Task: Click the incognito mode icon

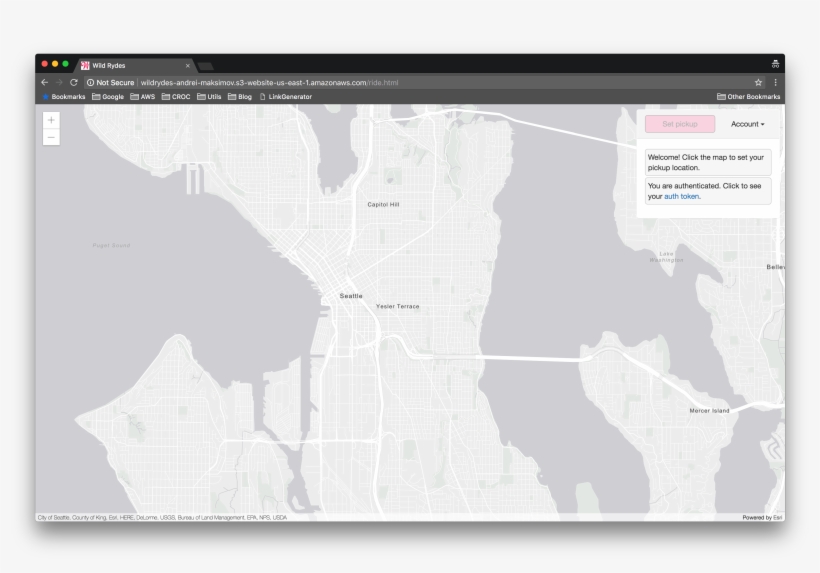Action: coord(775,64)
